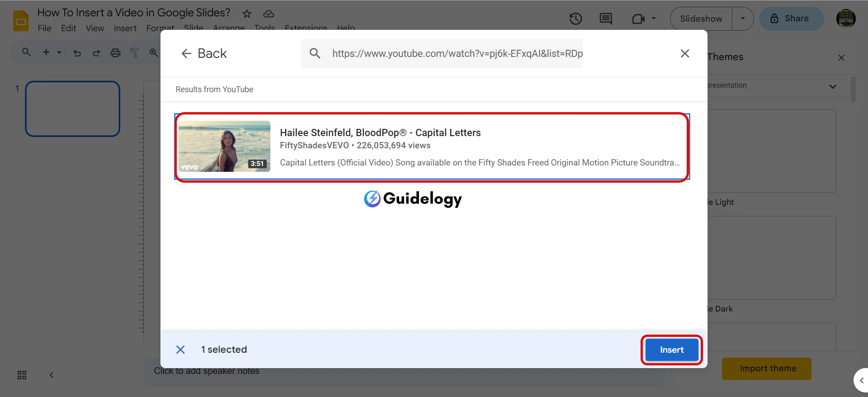Expand the video call dropdown arrow
This screenshot has width=868, height=397.
pos(654,19)
